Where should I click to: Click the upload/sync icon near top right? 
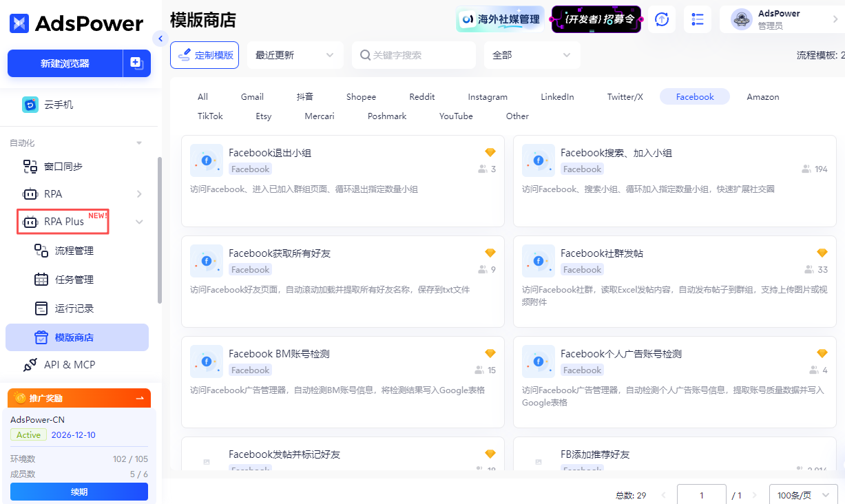click(x=661, y=19)
